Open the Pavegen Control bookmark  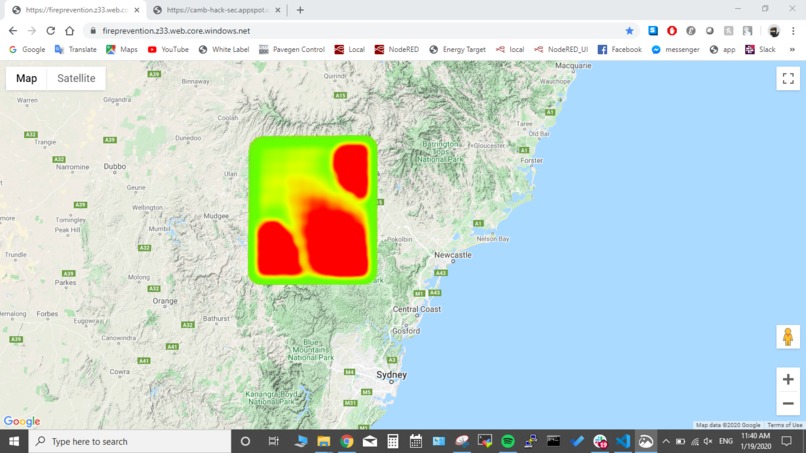click(292, 49)
